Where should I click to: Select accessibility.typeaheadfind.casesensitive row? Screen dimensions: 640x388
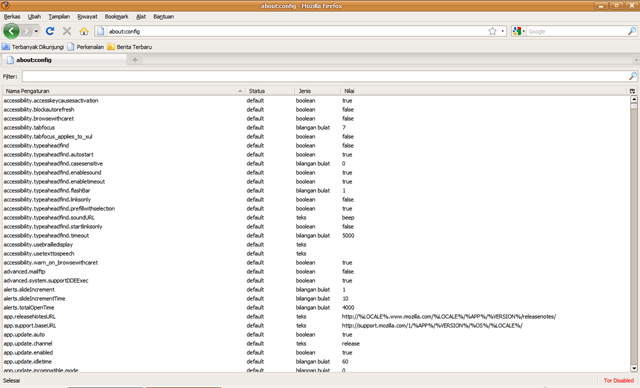[x=316, y=163]
